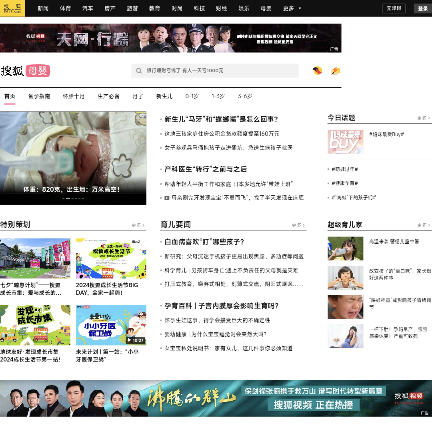Open 科技 in the top navigation bar
Image resolution: width=432 pixels, height=431 pixels.
199,8
